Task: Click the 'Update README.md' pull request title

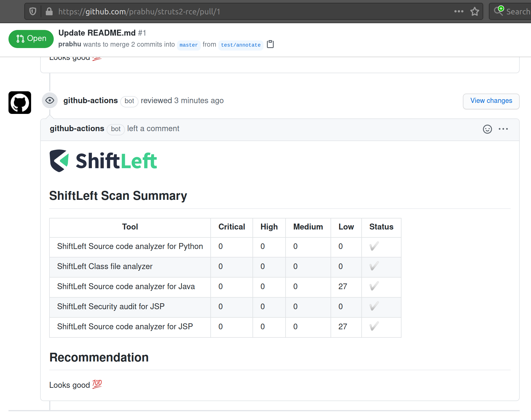Action: [x=97, y=33]
